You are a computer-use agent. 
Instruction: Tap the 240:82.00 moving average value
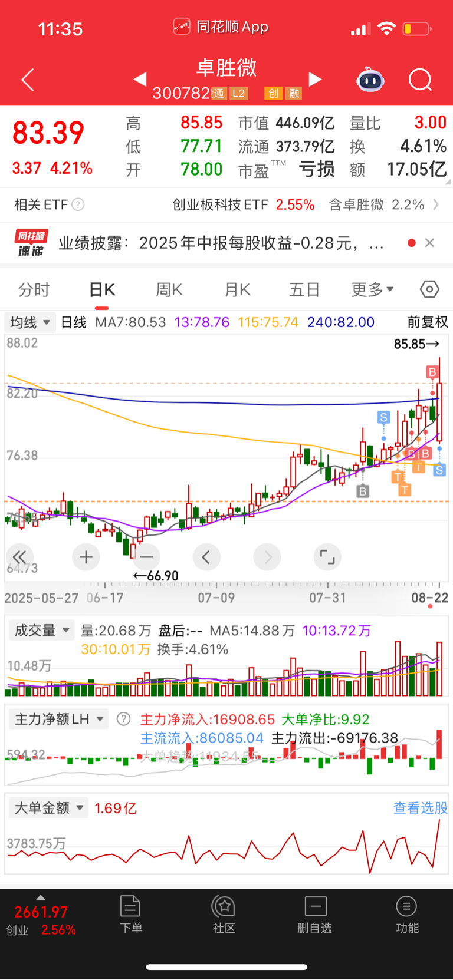coord(340,322)
